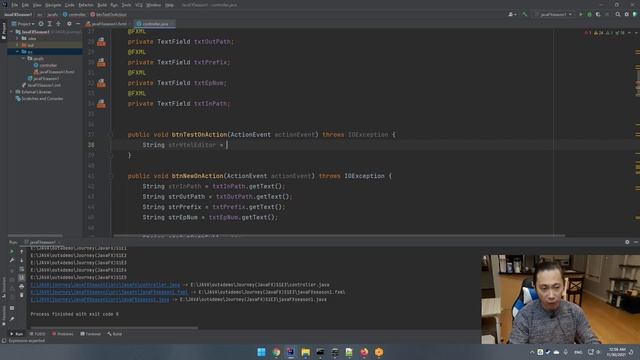The height and width of the screenshot is (360, 640).
Task: Click FXML gutter icon beside txtEpNum
Action: coord(101,83)
